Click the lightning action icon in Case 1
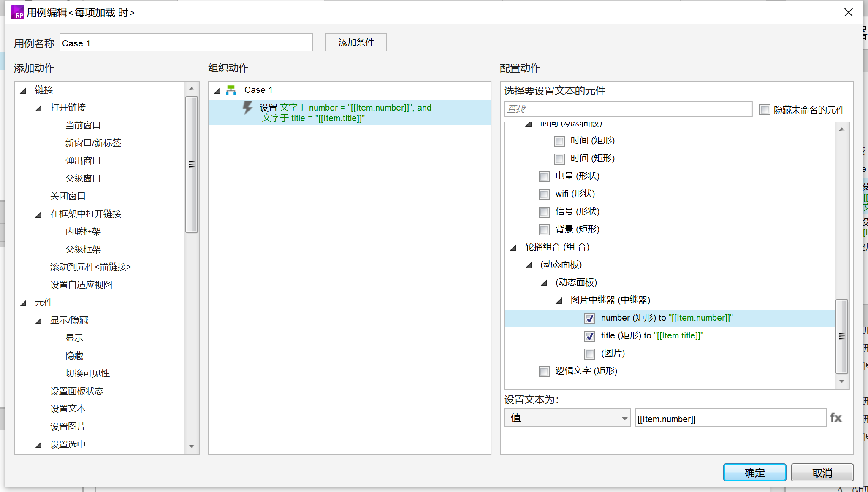 tap(248, 108)
